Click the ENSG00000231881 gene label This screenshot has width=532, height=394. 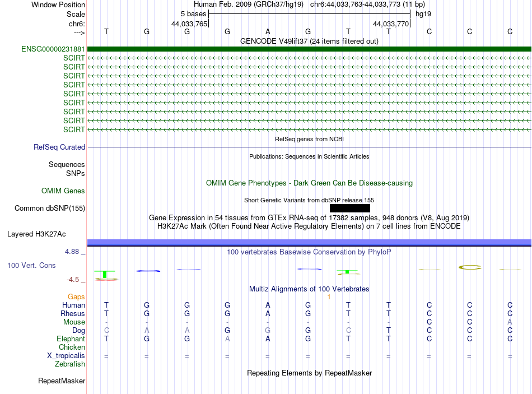tap(53, 49)
